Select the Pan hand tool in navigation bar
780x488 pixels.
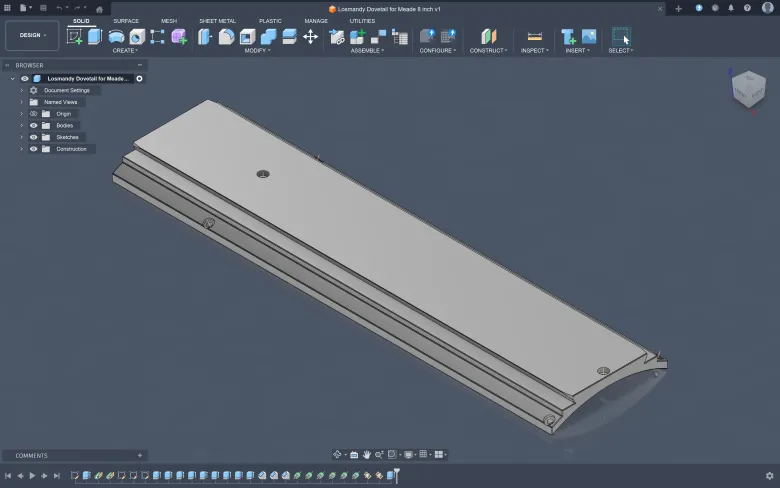367,455
